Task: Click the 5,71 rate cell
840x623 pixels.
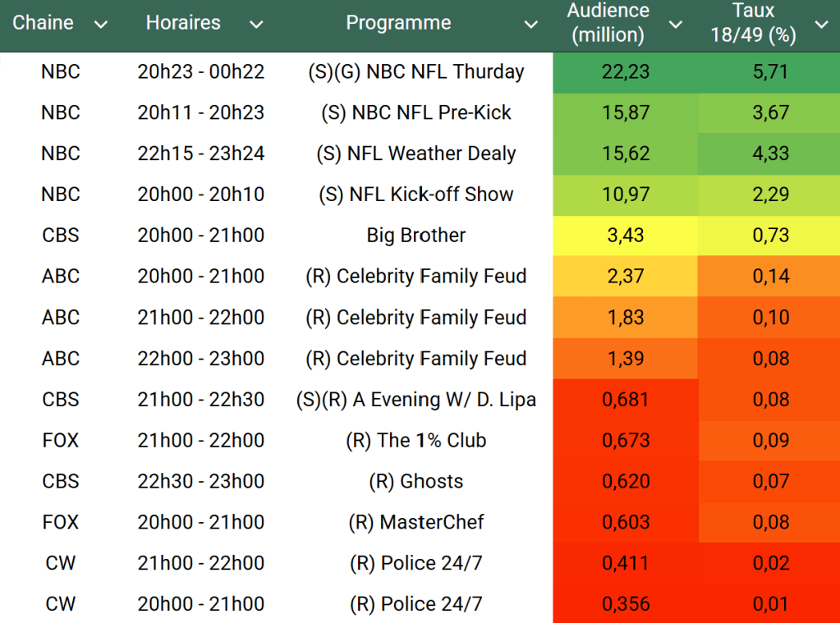Action: [769, 71]
